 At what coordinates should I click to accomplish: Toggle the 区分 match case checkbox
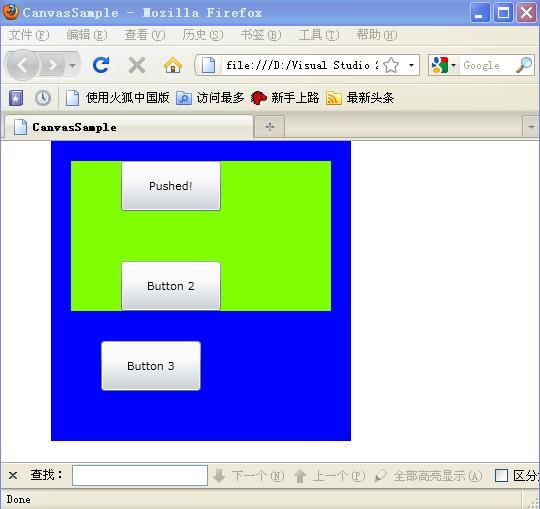tap(501, 476)
